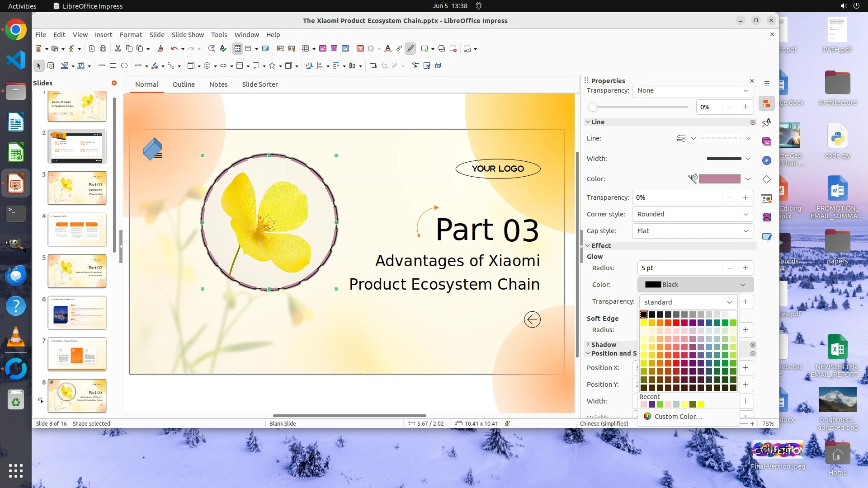Open the Slide Show menu
Image resolution: width=868 pixels, height=488 pixels.
(188, 35)
